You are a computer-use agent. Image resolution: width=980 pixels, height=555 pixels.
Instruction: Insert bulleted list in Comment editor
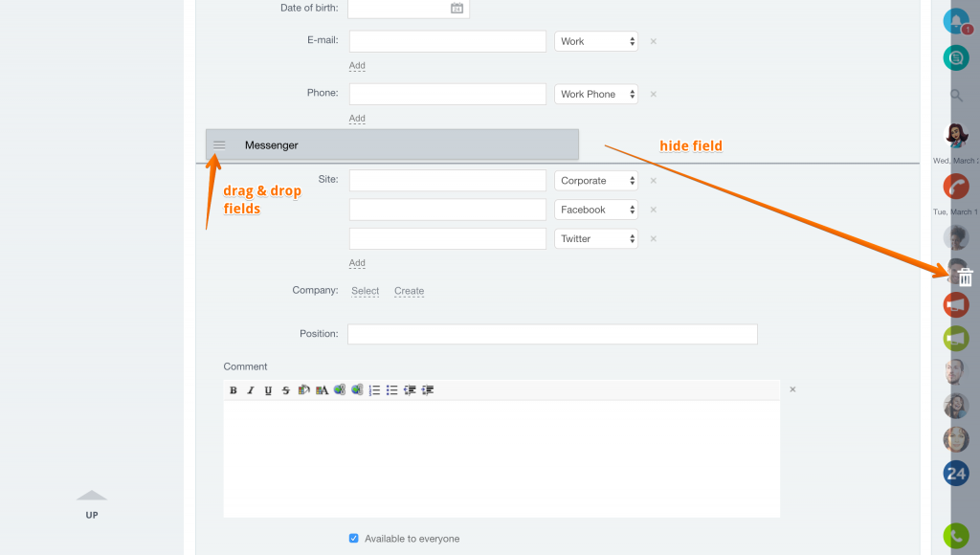coord(391,390)
